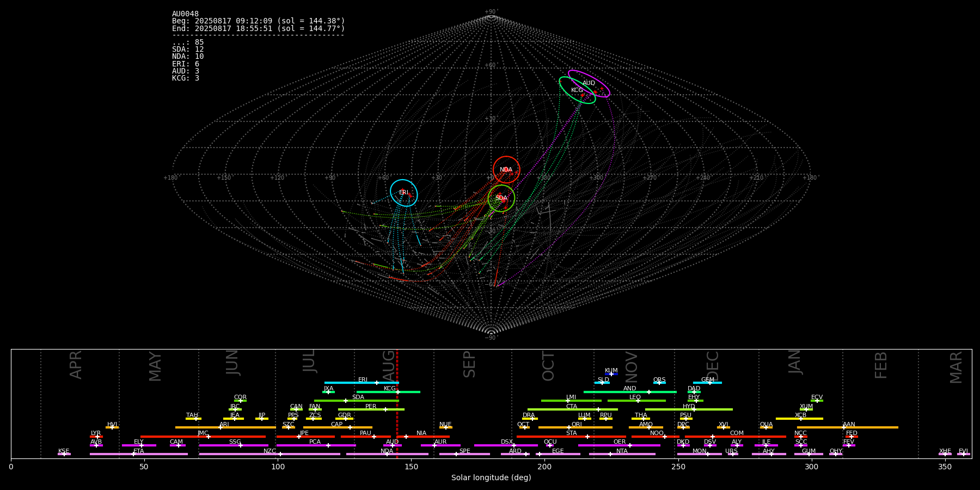The image size is (980, 490).
Task: Click the ORI shower label in timeline
Action: click(577, 425)
